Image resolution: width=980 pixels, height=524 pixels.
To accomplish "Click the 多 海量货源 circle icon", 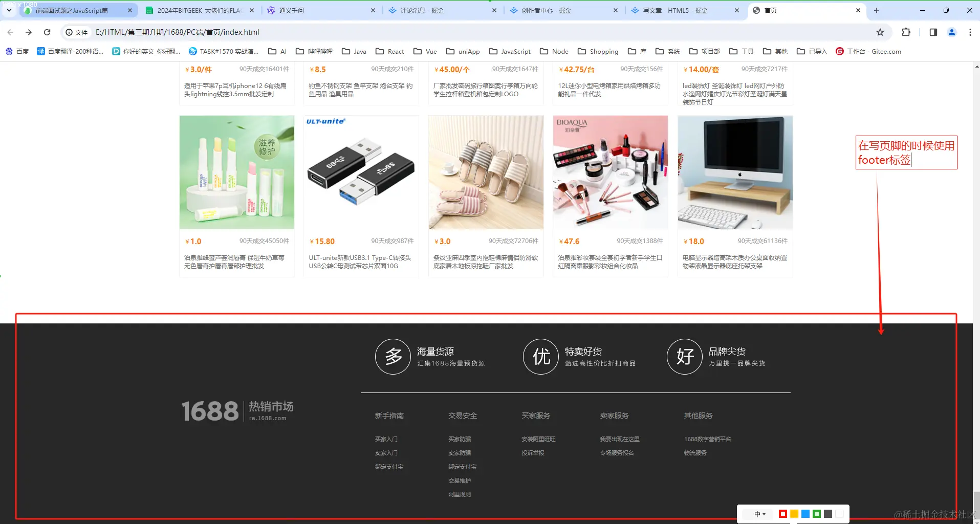I will [x=393, y=357].
